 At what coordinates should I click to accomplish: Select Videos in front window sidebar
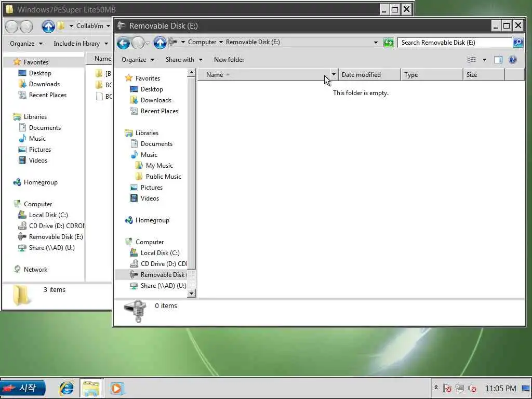pos(150,198)
